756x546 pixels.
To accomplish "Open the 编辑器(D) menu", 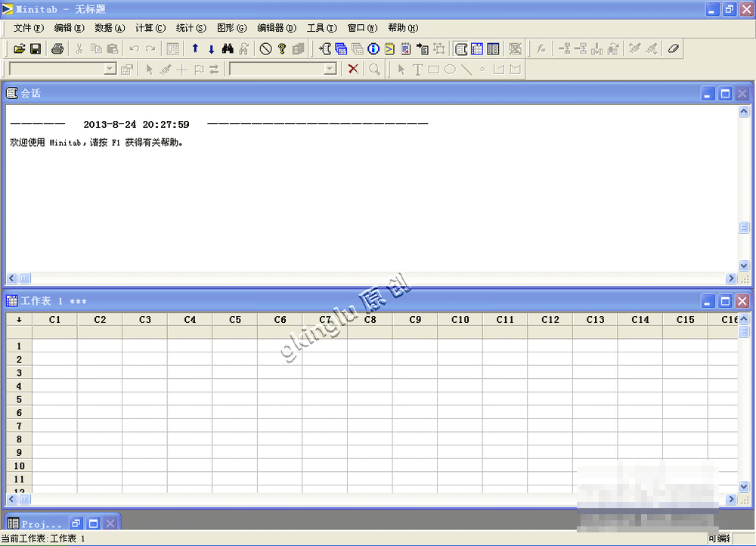I will coord(277,28).
